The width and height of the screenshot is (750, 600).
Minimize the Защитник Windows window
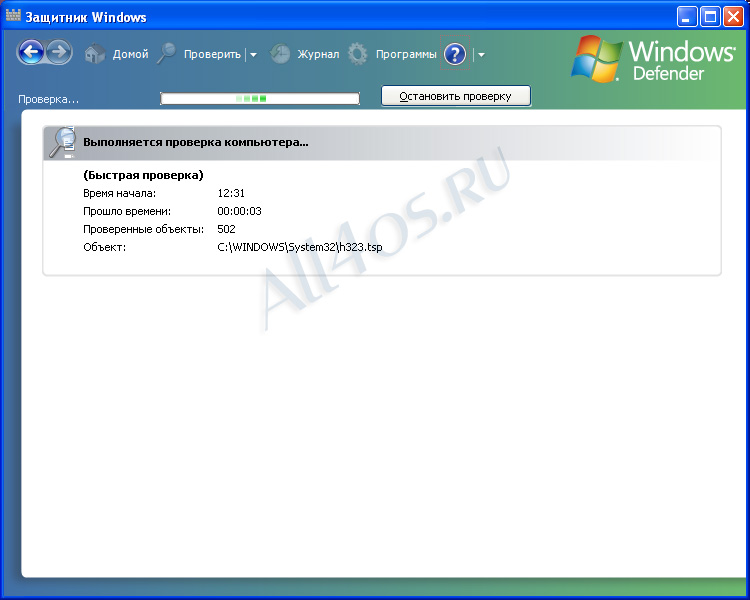[x=687, y=17]
